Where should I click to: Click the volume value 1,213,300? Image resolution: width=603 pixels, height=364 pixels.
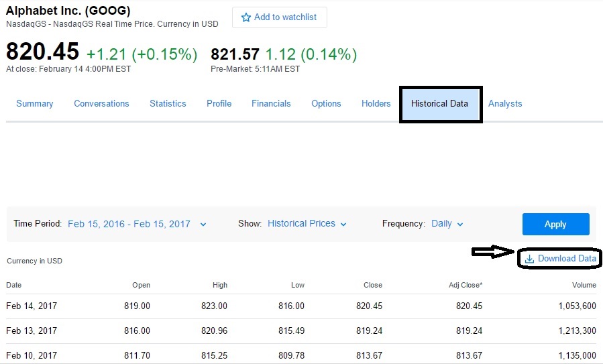click(x=578, y=331)
